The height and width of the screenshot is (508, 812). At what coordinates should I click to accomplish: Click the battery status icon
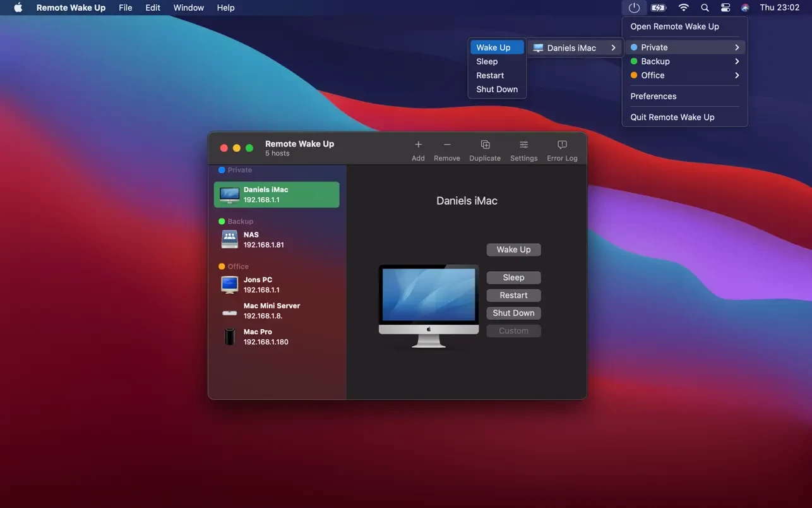pos(659,8)
